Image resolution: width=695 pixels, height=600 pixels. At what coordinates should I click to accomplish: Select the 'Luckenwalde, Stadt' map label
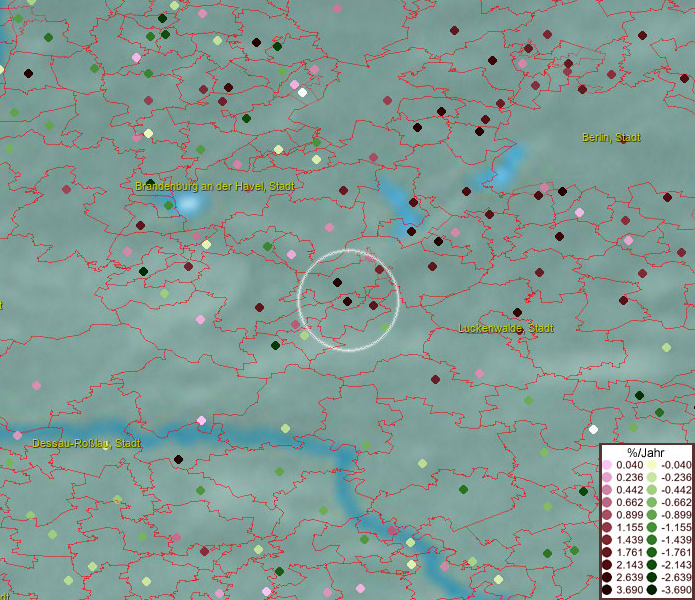point(506,328)
